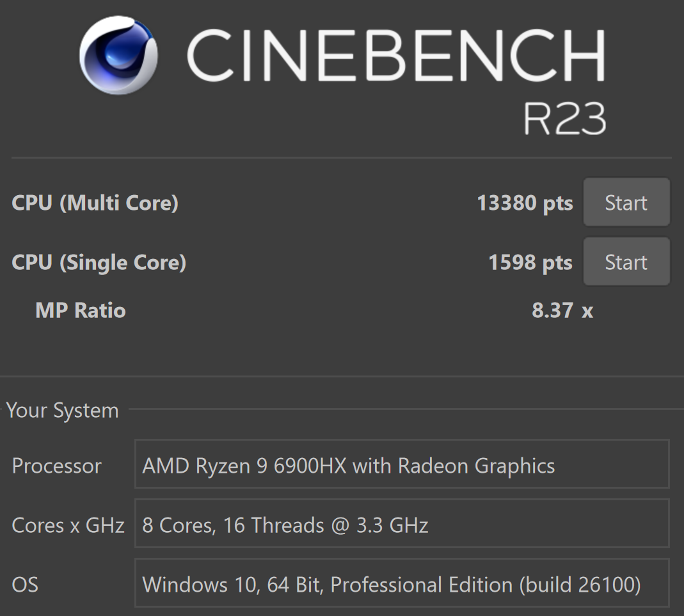Select the CPU (Multi Core) label
This screenshot has height=616, width=684.
coord(95,203)
